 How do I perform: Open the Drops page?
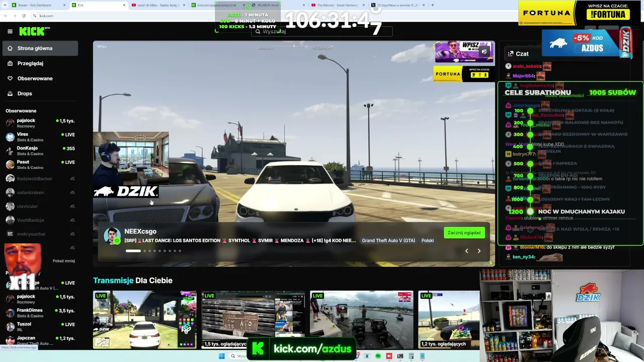pyautogui.click(x=40, y=94)
